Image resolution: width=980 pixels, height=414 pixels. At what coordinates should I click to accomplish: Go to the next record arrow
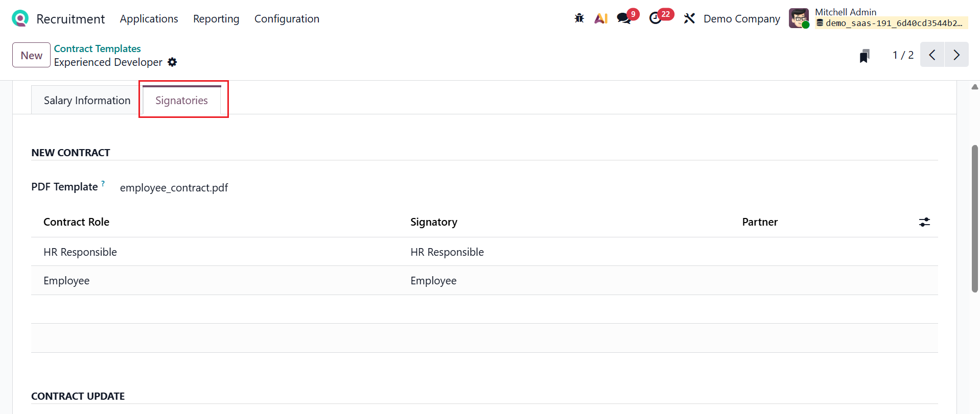point(956,55)
